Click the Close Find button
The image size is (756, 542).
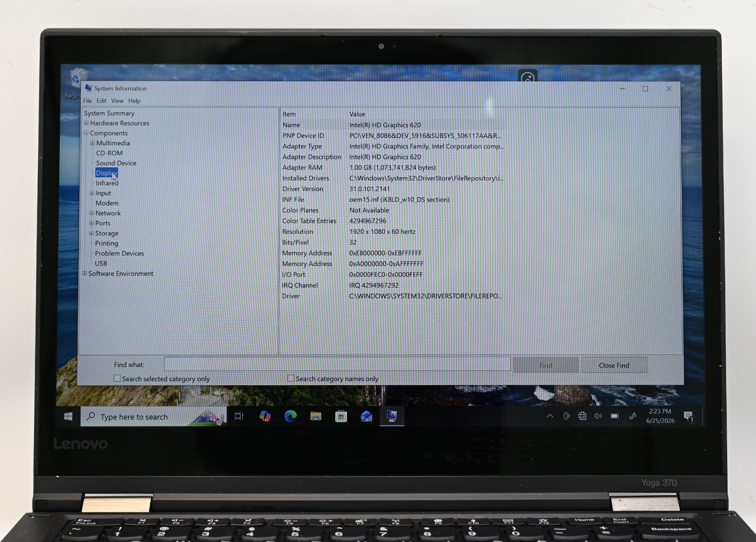tap(614, 365)
